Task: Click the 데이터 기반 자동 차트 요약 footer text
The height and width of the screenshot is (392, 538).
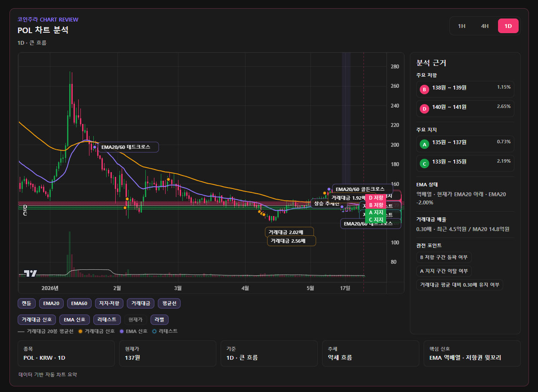Action: pyautogui.click(x=48, y=375)
